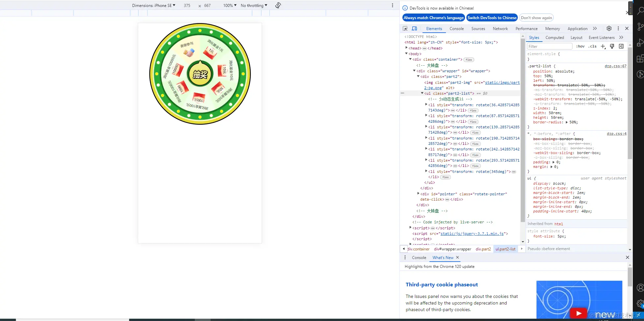Select ul.part2-list in the breadcrumb bar

(505, 249)
